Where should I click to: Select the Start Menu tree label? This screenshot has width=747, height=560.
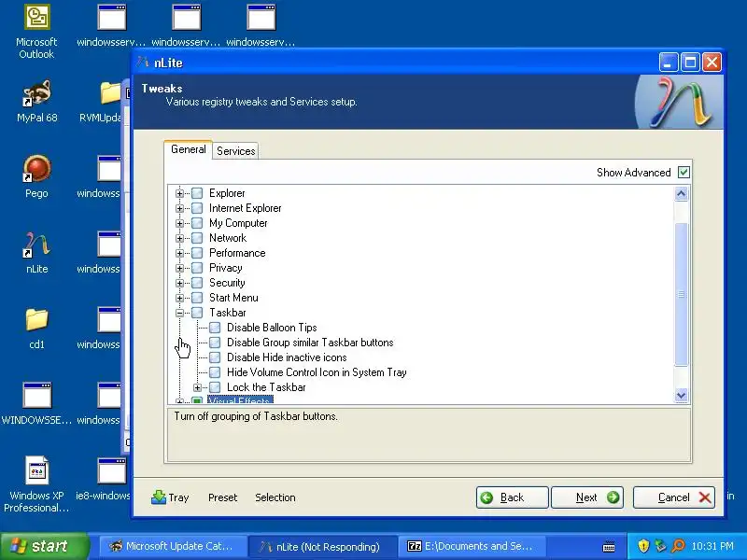234,298
